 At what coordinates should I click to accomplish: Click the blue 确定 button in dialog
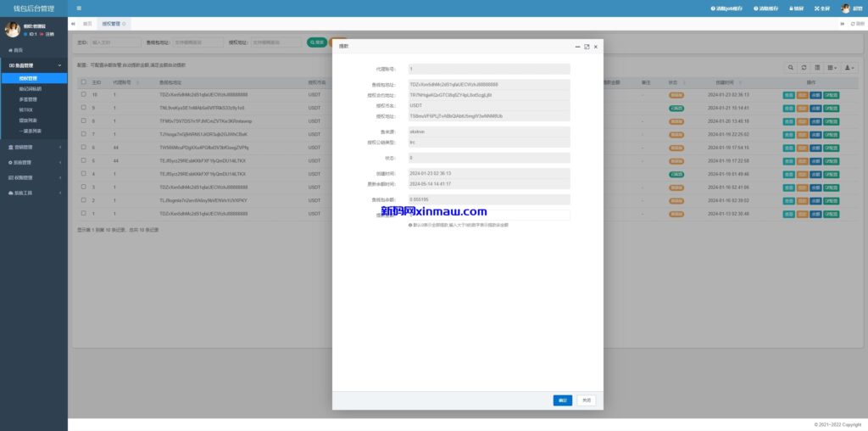pyautogui.click(x=562, y=400)
